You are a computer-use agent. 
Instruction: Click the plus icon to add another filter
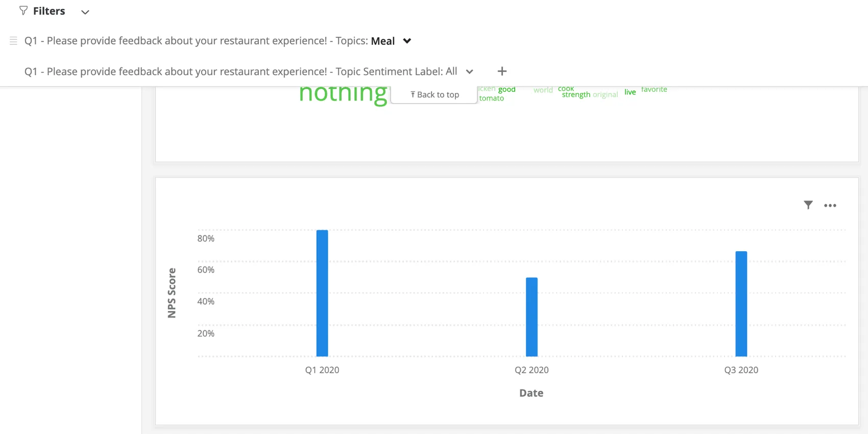[x=502, y=71]
